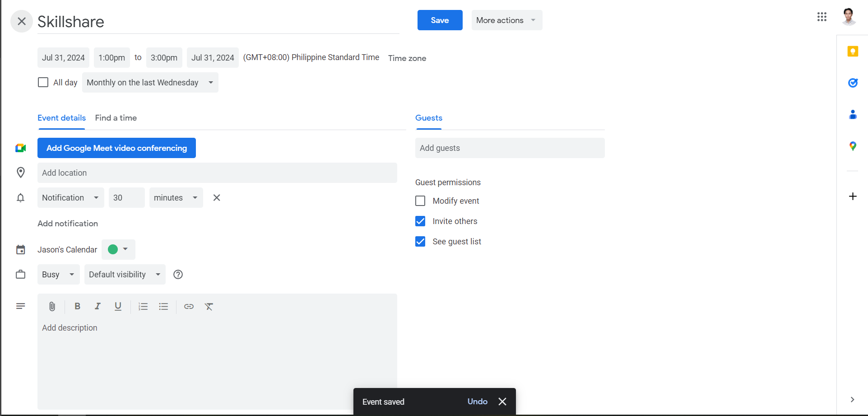Open the 3:00pm end time picker
This screenshot has height=416, width=868.
(x=164, y=58)
